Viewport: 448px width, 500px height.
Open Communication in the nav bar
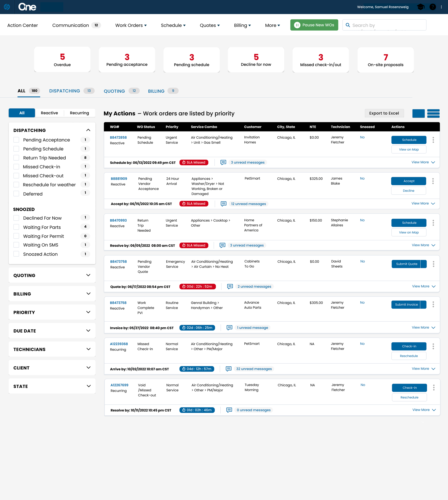[x=76, y=25]
